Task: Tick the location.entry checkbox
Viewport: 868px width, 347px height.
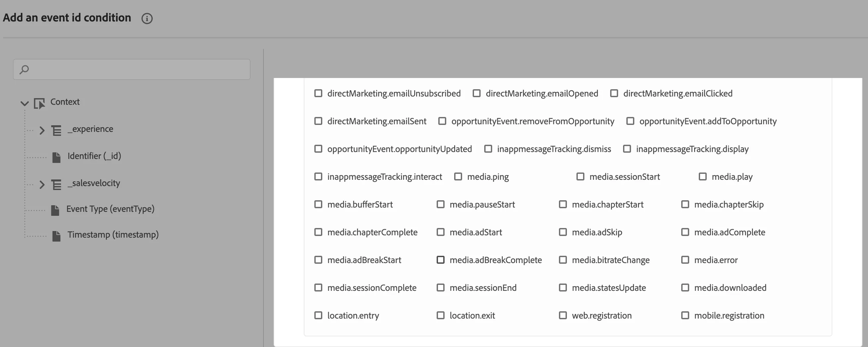Action: click(x=318, y=315)
